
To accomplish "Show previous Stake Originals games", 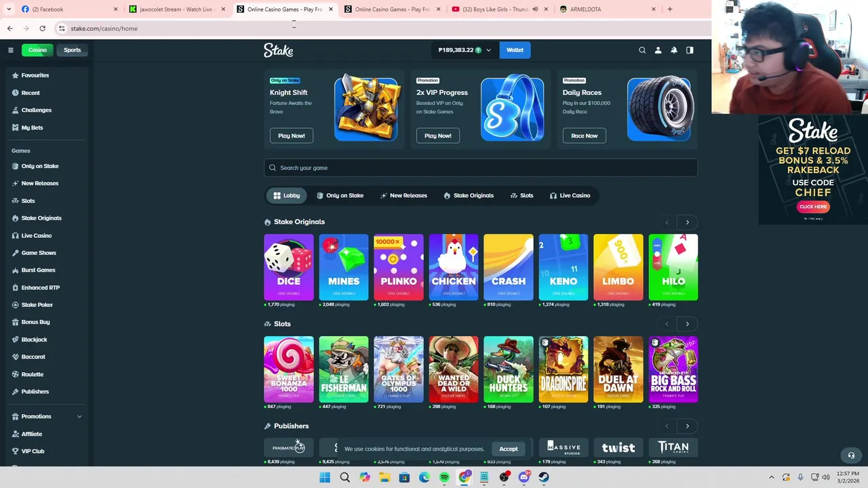I will pos(667,222).
